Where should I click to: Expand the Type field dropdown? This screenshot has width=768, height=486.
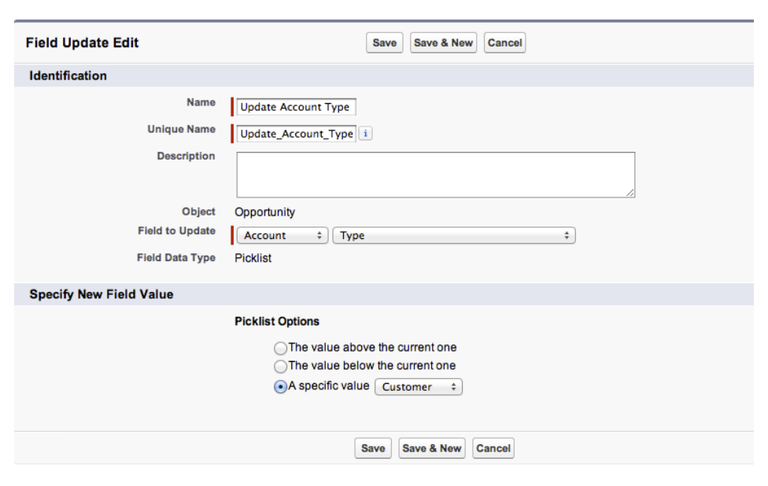(x=454, y=236)
